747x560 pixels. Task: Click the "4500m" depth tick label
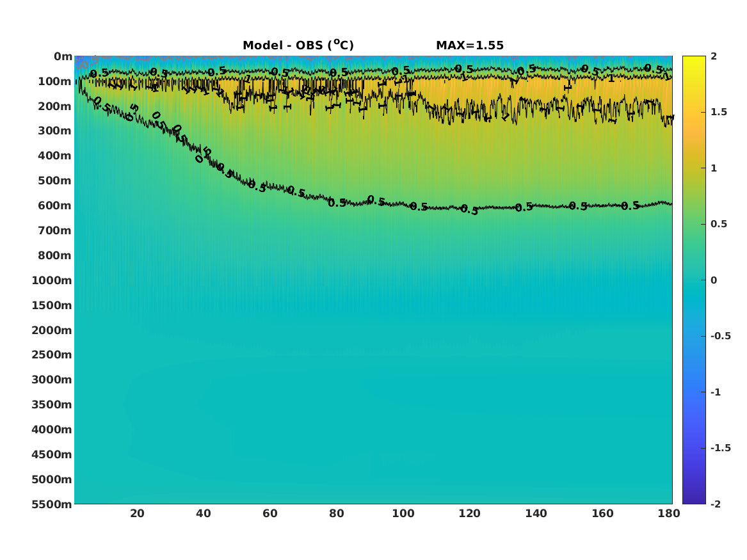(x=52, y=454)
